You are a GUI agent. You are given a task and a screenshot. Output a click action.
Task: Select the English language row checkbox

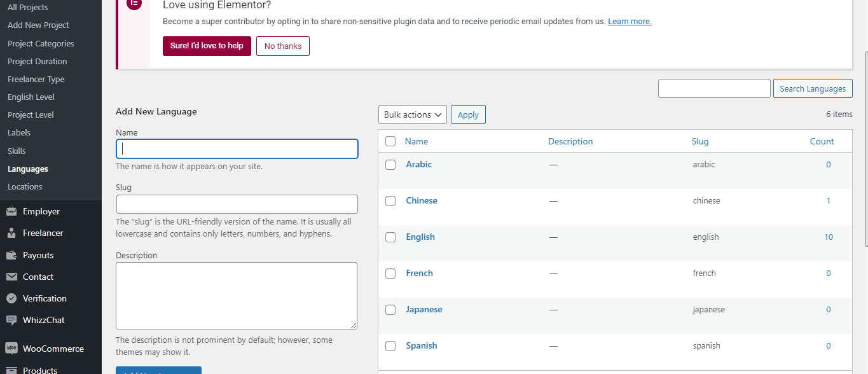coord(390,237)
